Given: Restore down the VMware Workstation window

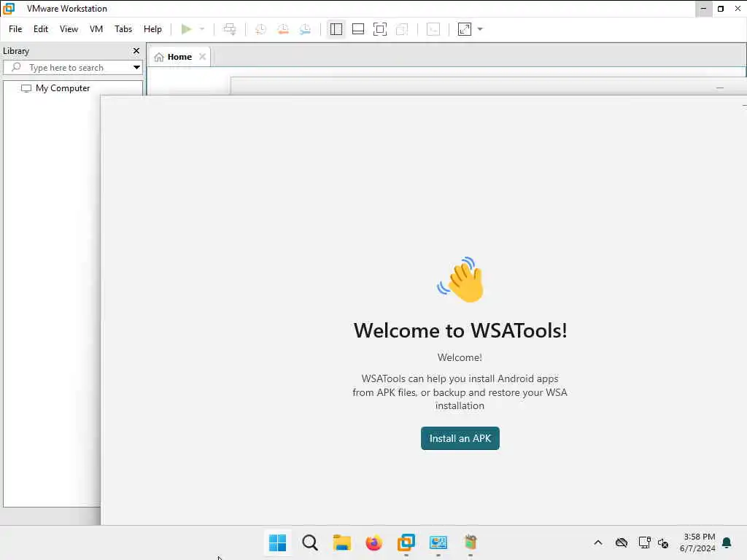Looking at the screenshot, I should [x=721, y=9].
